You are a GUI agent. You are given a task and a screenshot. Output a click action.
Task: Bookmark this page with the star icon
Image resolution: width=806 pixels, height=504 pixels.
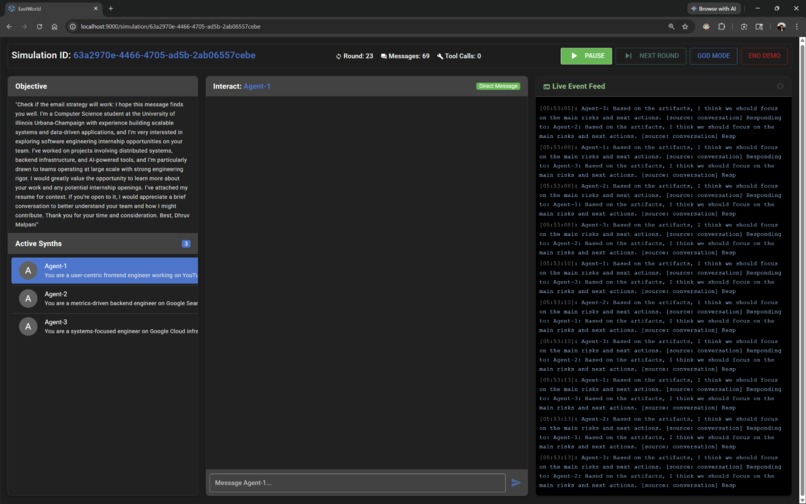pyautogui.click(x=685, y=27)
